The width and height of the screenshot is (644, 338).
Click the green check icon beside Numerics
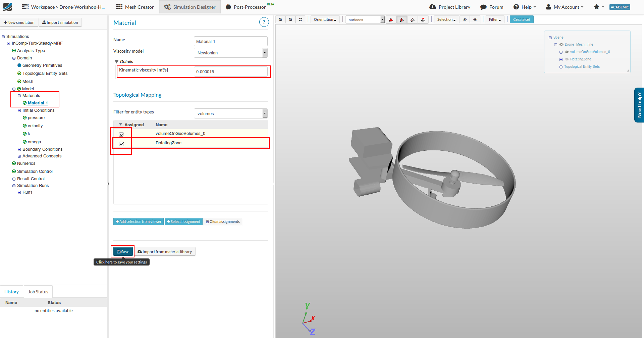[14, 163]
